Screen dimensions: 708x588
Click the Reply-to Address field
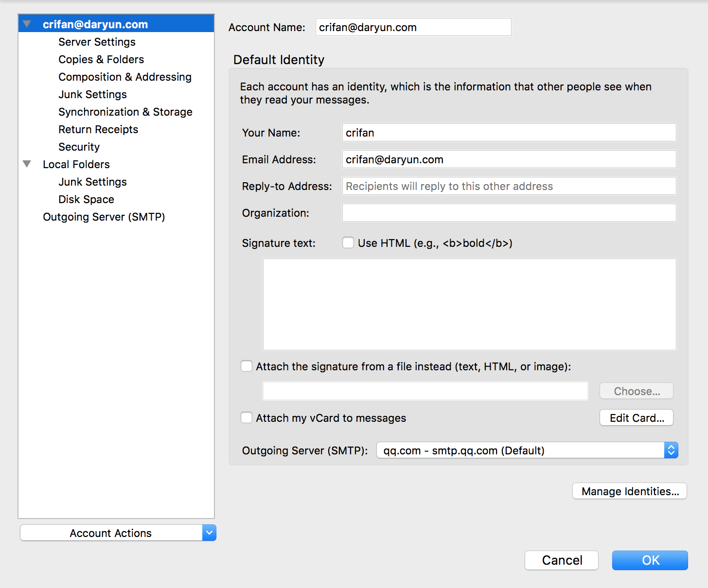509,186
